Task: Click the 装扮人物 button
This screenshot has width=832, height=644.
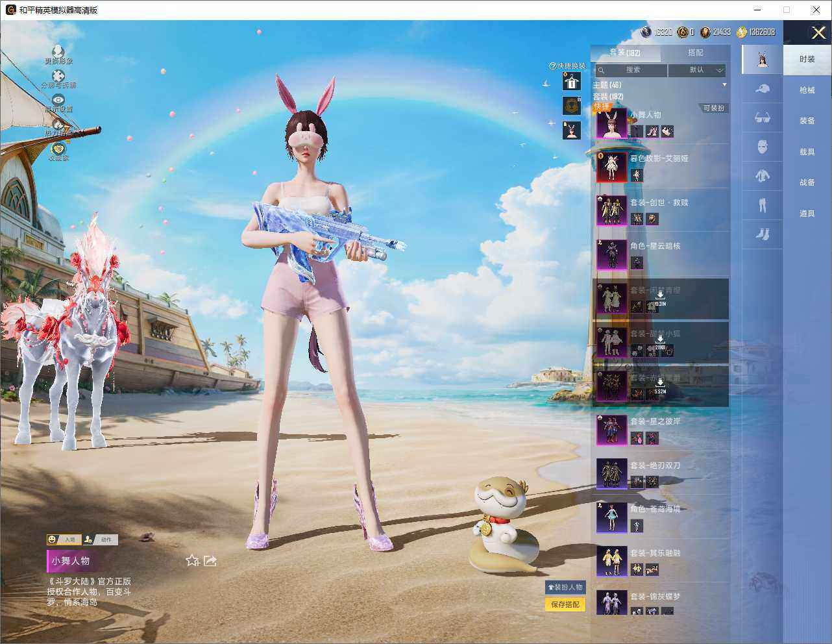Action: click(x=565, y=587)
